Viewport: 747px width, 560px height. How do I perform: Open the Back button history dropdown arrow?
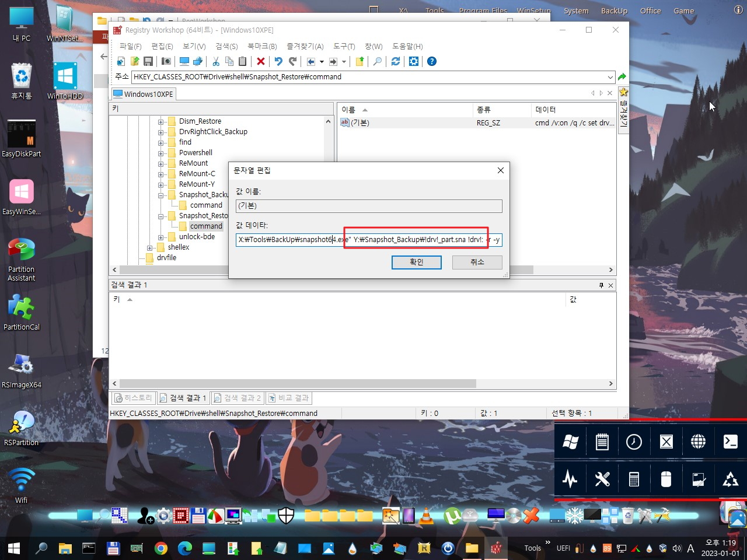[322, 61]
